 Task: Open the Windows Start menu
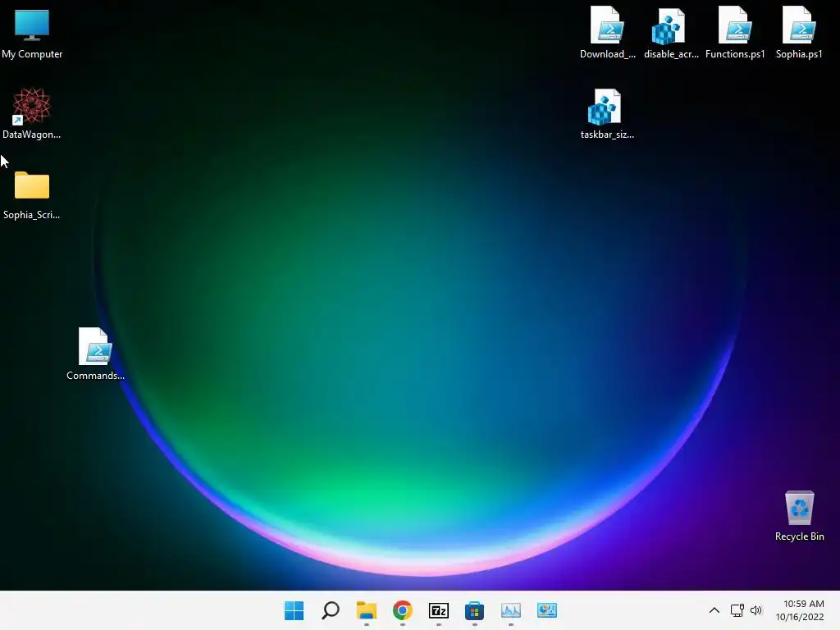294,610
